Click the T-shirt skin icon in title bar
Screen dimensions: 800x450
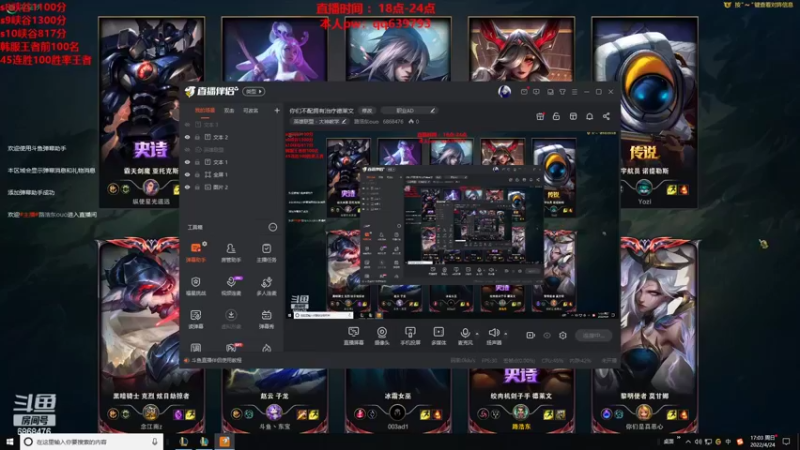562,92
